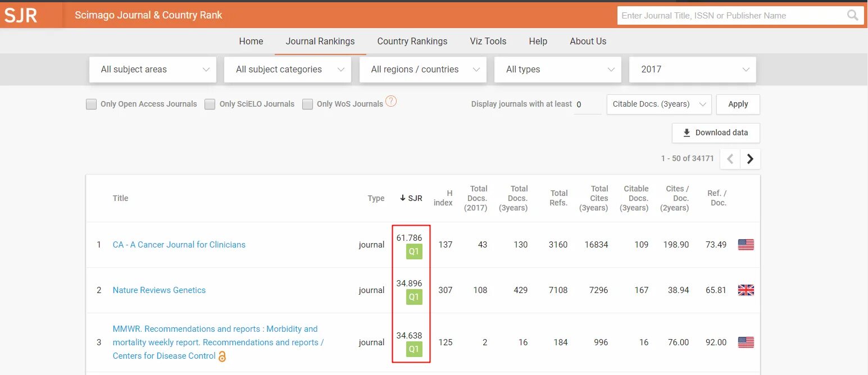Viewport: 868px width, 375px height.
Task: Click the Download data button
Action: [716, 133]
